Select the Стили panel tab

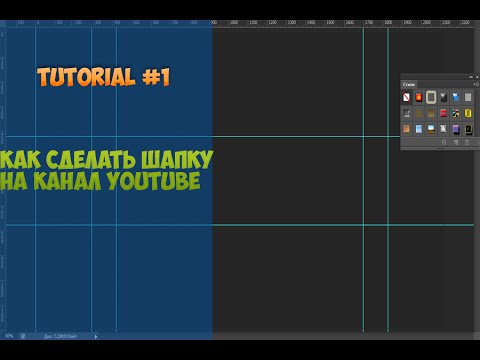(409, 84)
